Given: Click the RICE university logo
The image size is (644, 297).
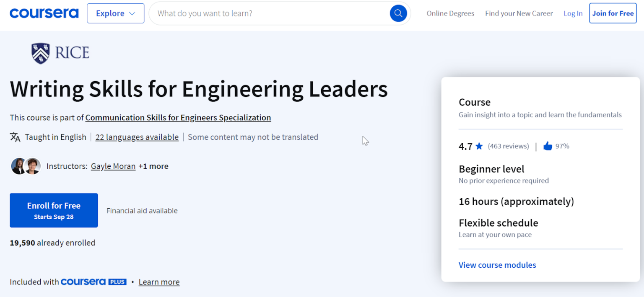Looking at the screenshot, I should coord(59,53).
